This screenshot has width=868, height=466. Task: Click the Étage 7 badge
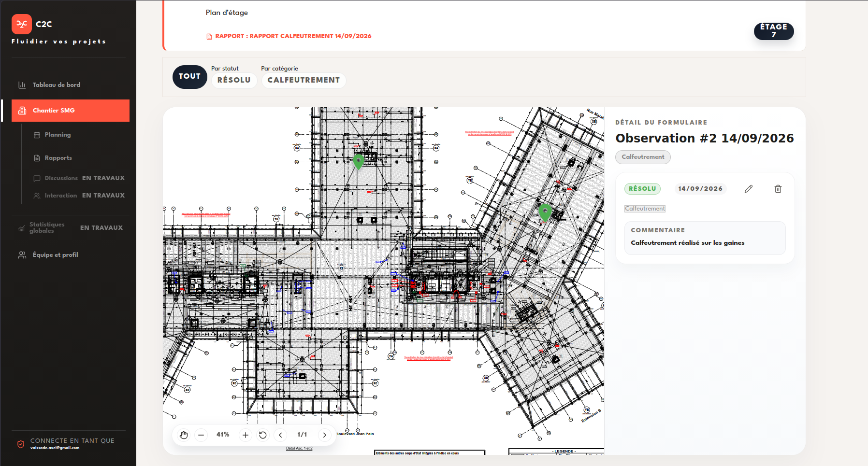tap(774, 31)
